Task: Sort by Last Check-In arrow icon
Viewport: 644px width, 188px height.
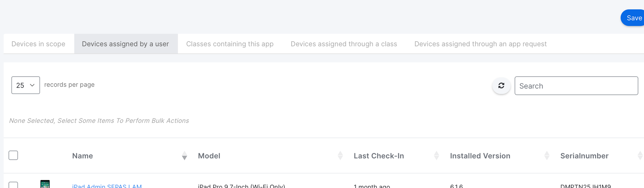Action: pyautogui.click(x=436, y=156)
